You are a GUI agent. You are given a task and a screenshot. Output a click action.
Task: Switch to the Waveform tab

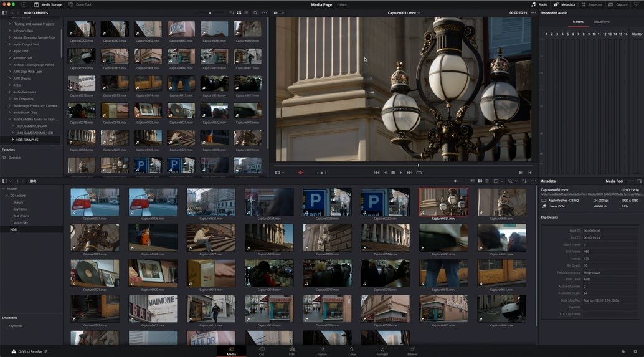point(601,22)
